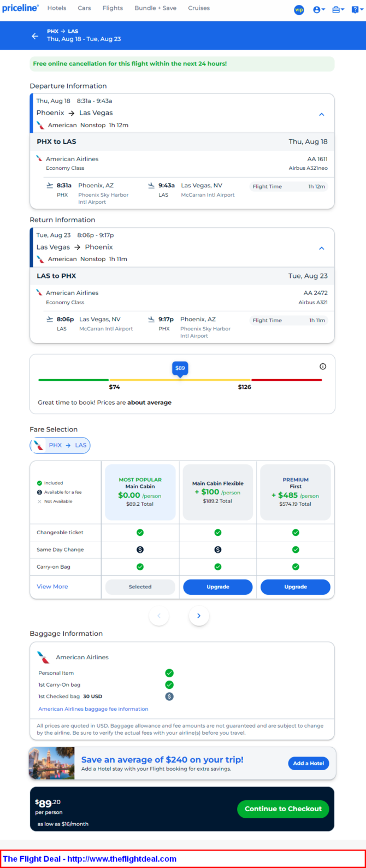The width and height of the screenshot is (366, 868).
Task: Click the Included legend checkmark icon
Action: tap(39, 483)
